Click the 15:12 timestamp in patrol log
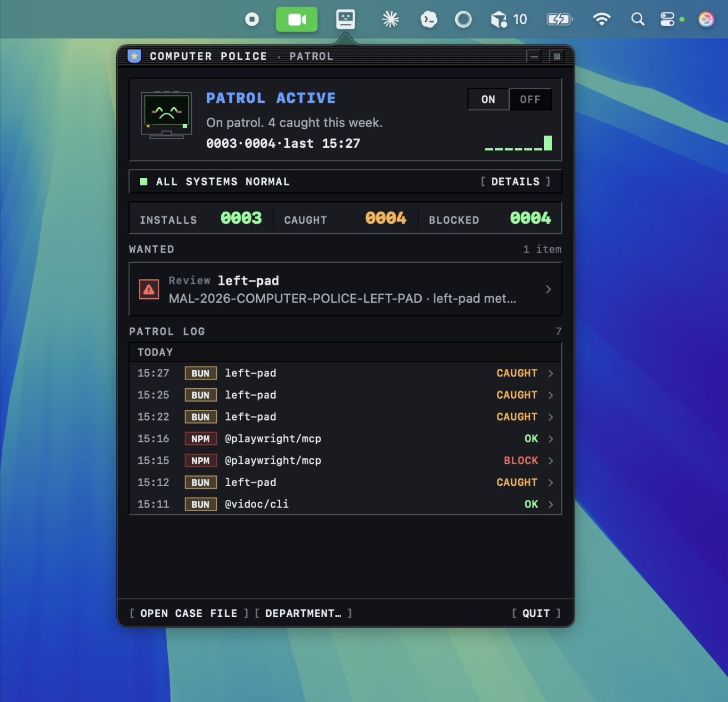728x702 pixels. coord(153,483)
